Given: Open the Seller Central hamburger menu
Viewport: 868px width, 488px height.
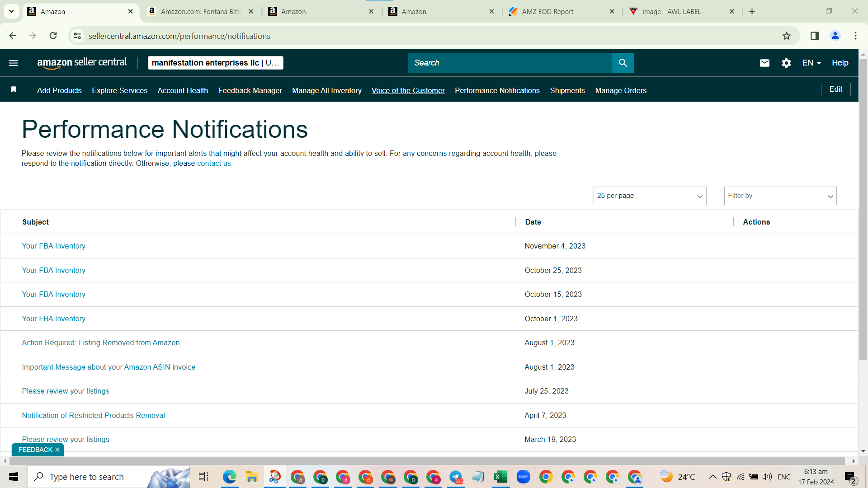Looking at the screenshot, I should coord(13,63).
